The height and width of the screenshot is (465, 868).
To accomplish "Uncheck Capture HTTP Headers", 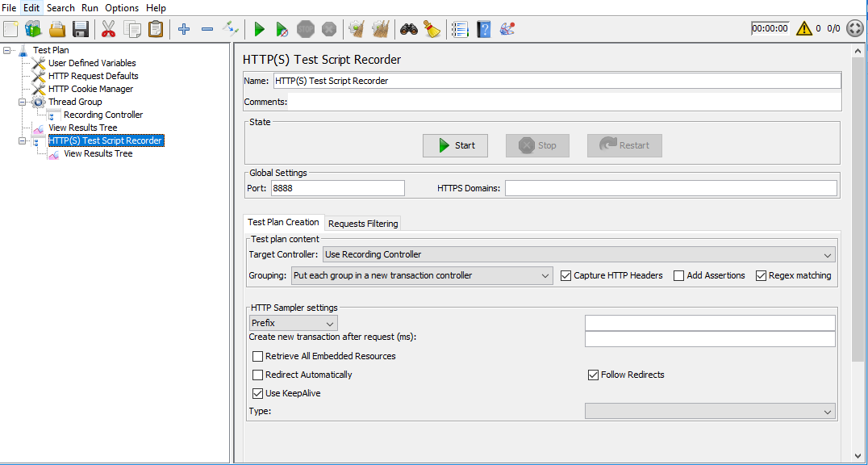I will 565,274.
